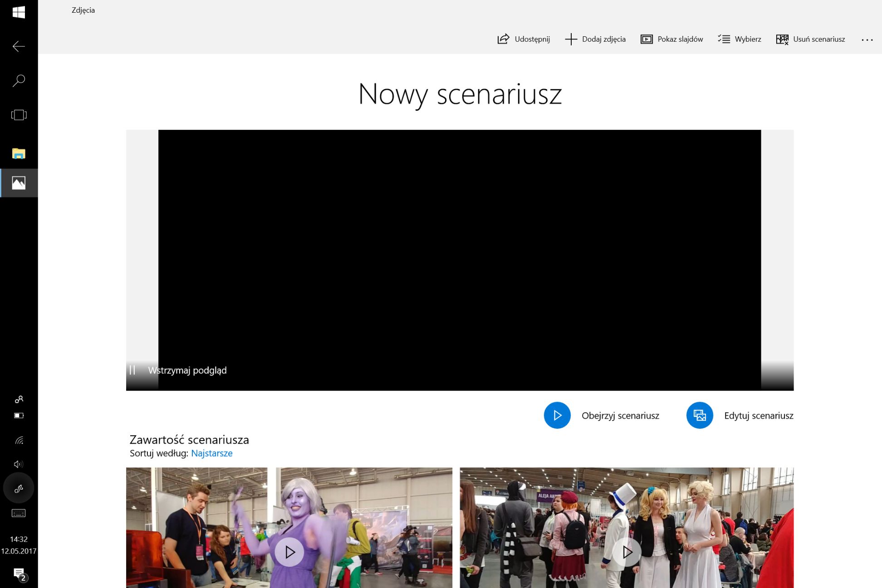This screenshot has width=882, height=588.
Task: Click Dodaj zdjęcia plus icon
Action: pos(571,39)
